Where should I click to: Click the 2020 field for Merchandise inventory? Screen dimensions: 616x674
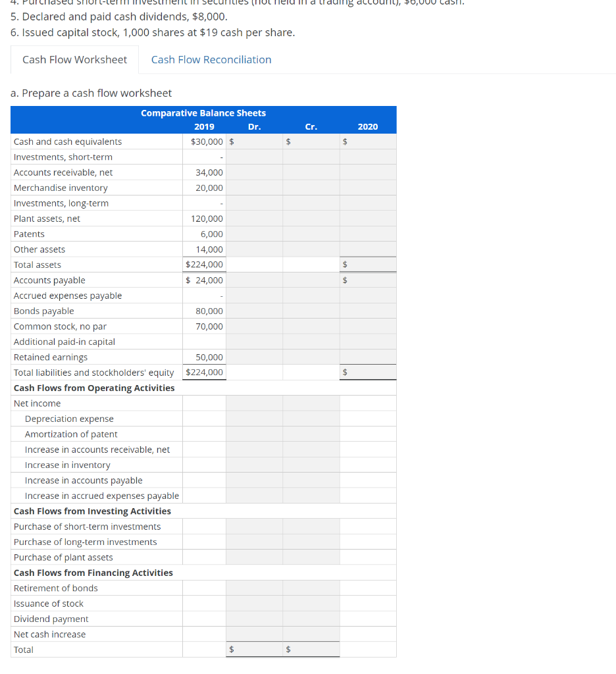pos(368,188)
